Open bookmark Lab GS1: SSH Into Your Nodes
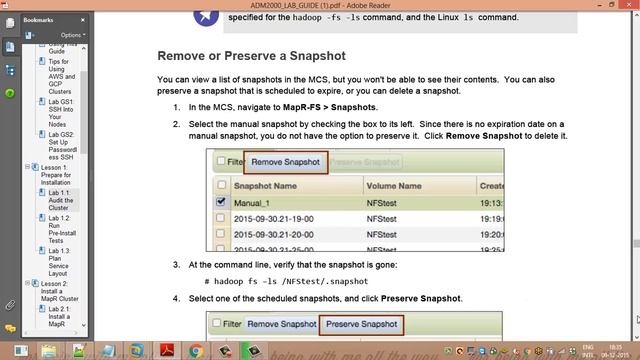The height and width of the screenshot is (360, 640). 61,113
